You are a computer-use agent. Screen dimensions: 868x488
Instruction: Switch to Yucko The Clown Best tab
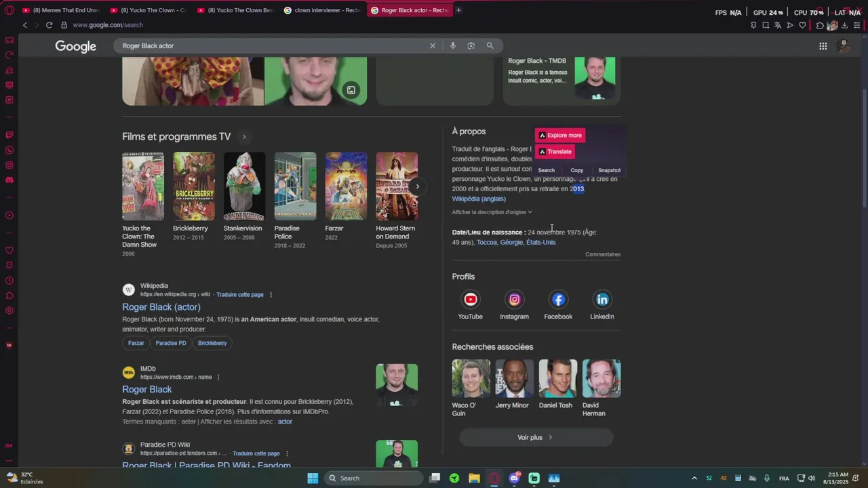coord(235,10)
